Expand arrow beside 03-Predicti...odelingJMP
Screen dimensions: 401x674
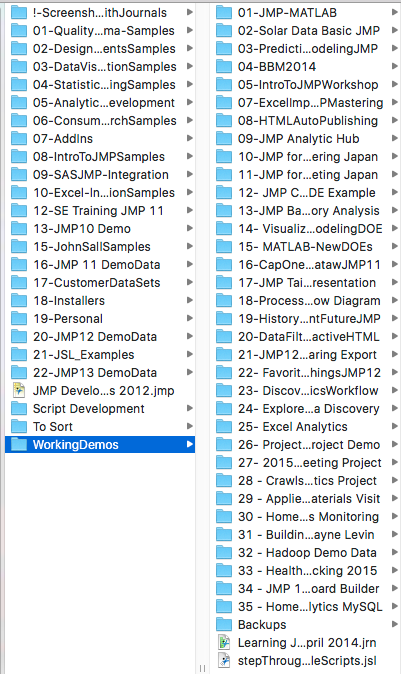[x=395, y=48]
